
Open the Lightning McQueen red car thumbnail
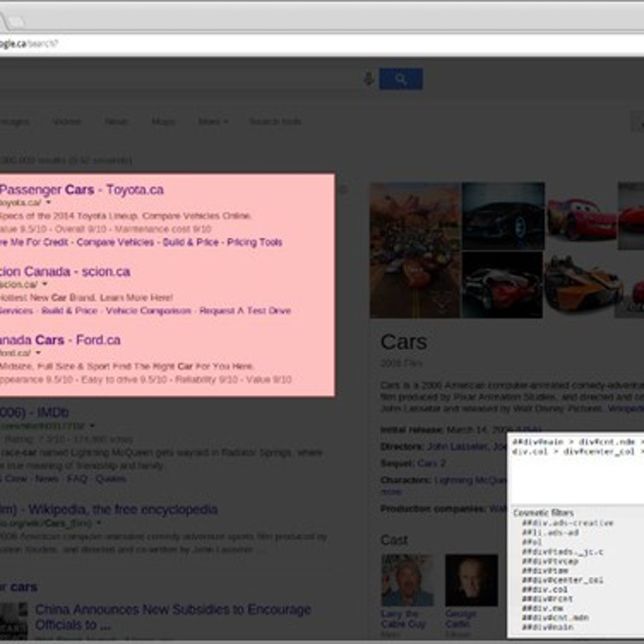click(580, 216)
